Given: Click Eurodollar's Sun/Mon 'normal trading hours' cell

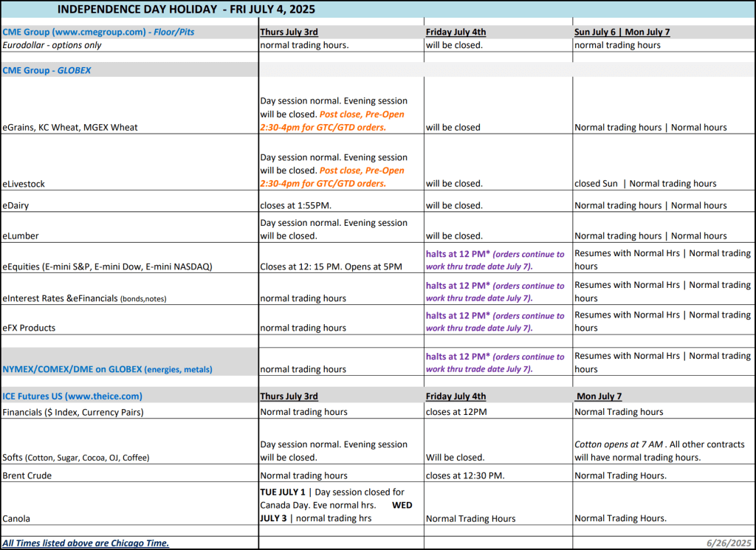Looking at the screenshot, I should click(x=617, y=45).
